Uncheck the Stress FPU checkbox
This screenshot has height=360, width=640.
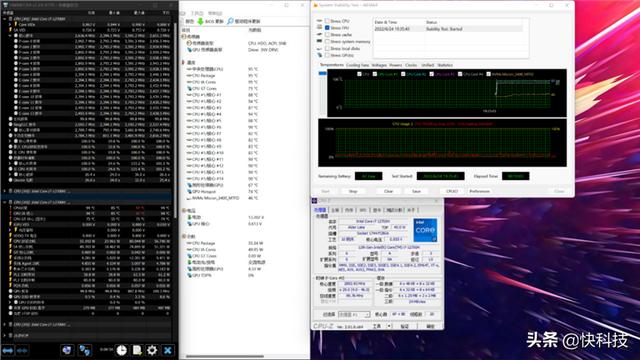point(327,28)
